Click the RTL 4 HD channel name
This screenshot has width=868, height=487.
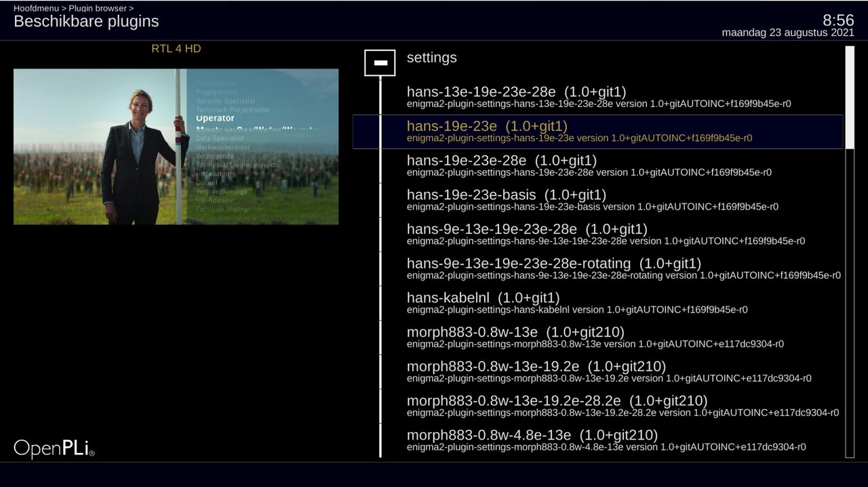tap(176, 49)
